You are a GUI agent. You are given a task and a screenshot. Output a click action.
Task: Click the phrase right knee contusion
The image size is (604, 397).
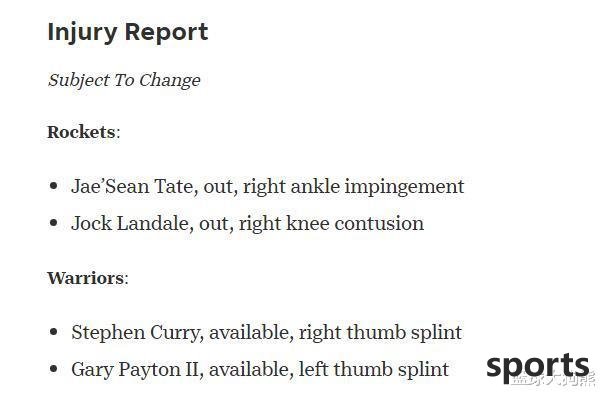tap(331, 224)
